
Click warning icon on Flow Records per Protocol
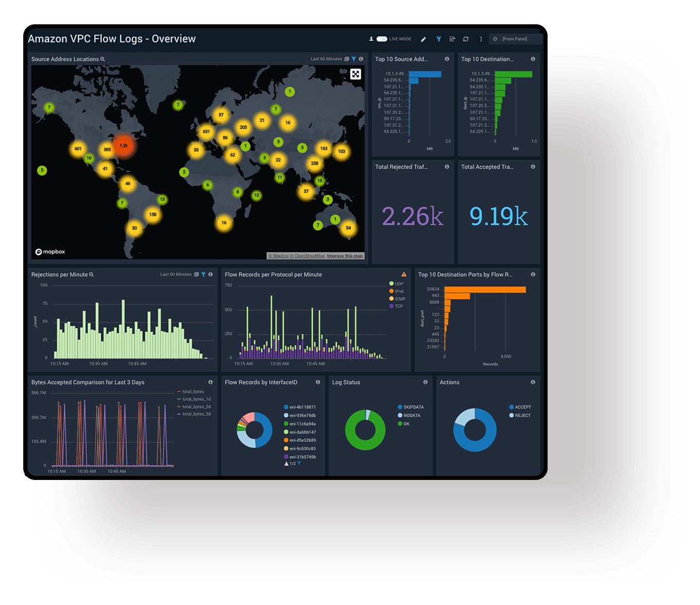(404, 275)
